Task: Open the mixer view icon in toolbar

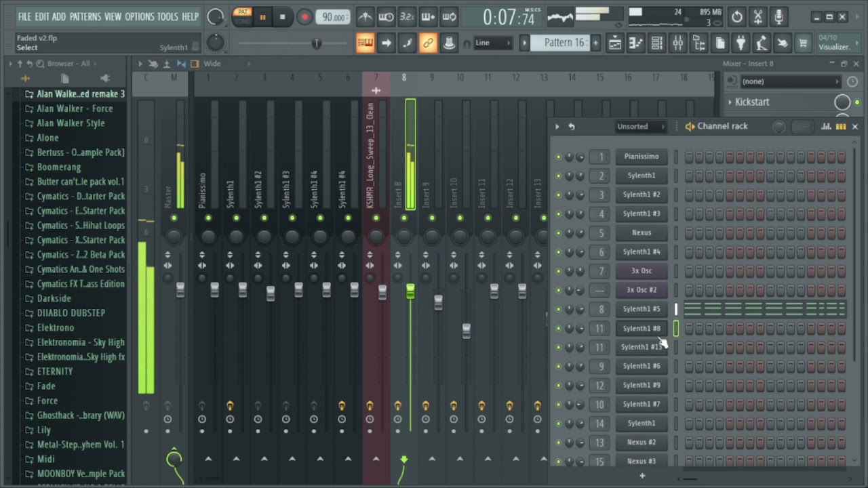Action: [677, 43]
